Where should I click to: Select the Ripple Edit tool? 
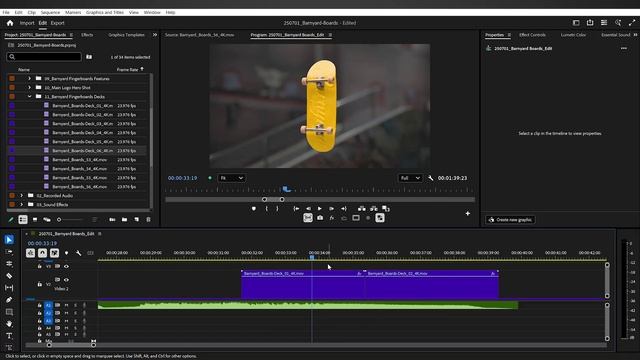(x=9, y=264)
